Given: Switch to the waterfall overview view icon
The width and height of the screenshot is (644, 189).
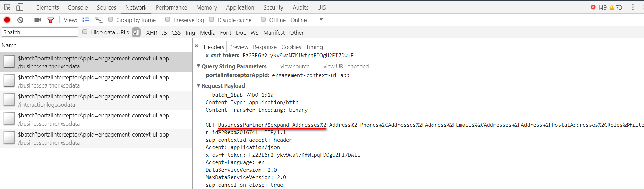Looking at the screenshot, I should pos(99,20).
